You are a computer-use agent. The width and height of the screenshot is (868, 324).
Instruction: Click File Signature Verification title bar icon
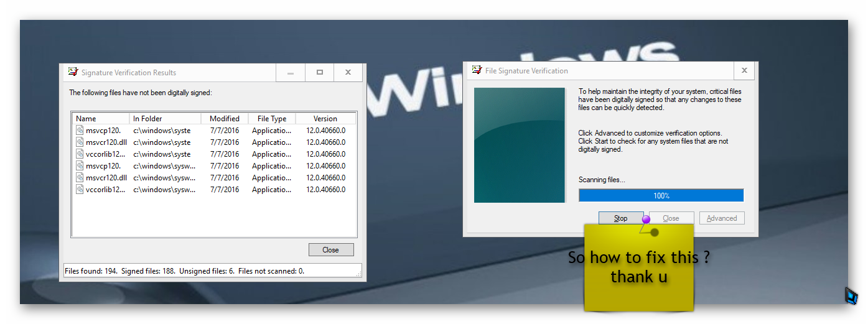(x=477, y=70)
